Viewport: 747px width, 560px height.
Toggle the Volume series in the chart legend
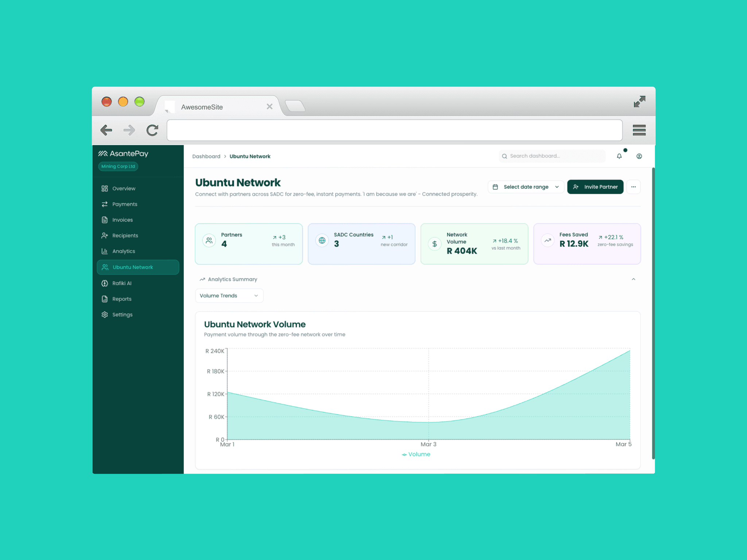[416, 454]
